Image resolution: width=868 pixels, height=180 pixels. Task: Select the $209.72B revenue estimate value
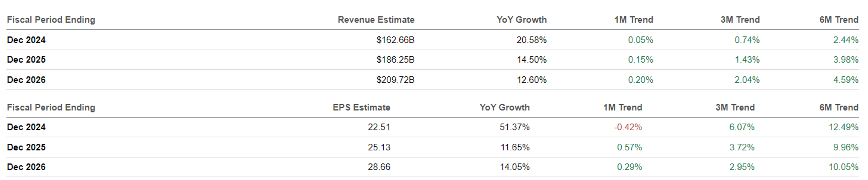tap(395, 80)
